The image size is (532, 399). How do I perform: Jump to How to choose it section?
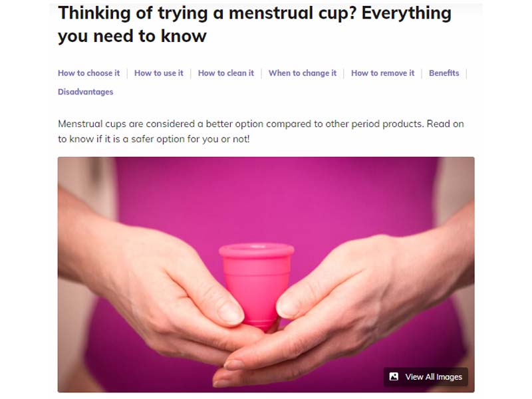pos(88,73)
